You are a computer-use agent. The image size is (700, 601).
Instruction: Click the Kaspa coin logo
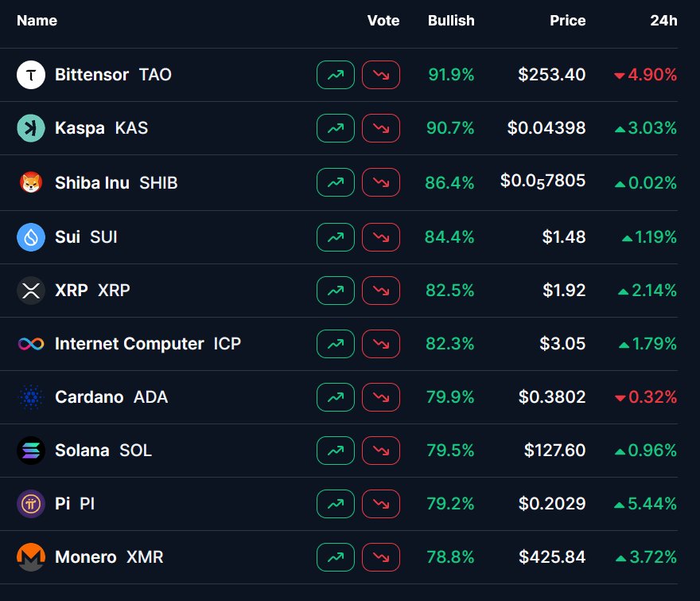coord(31,128)
